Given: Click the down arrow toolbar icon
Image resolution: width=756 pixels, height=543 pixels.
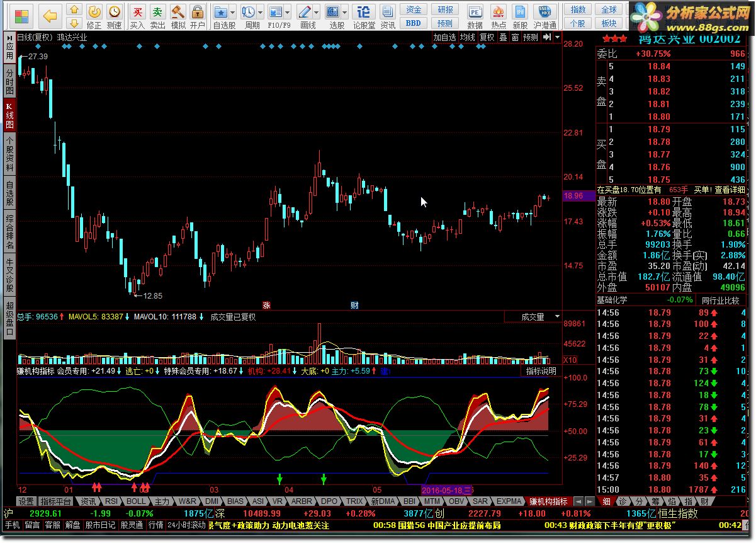Looking at the screenshot, I should pyautogui.click(x=74, y=23).
